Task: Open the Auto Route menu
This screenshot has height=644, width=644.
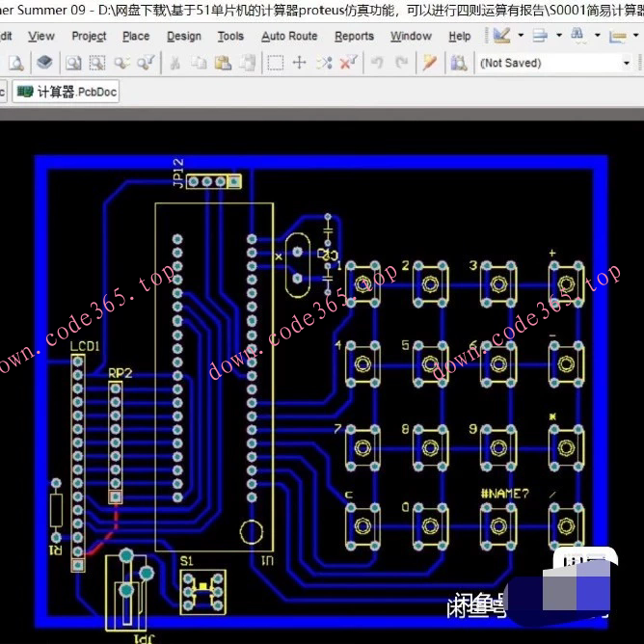Action: point(289,36)
